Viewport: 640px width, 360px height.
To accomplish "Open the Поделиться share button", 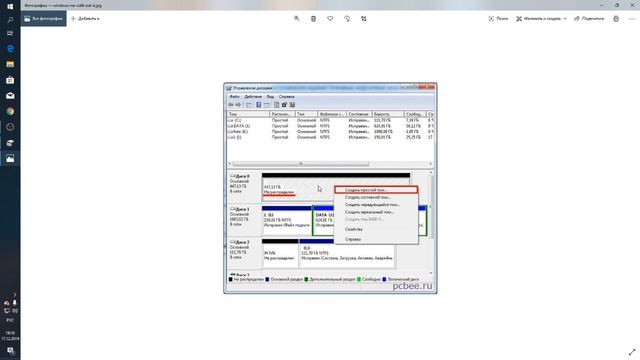I will 589,19.
